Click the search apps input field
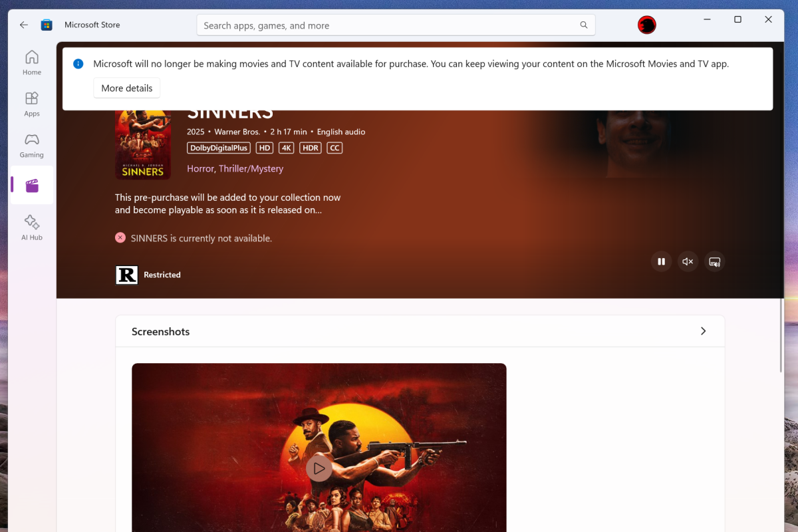 point(396,25)
